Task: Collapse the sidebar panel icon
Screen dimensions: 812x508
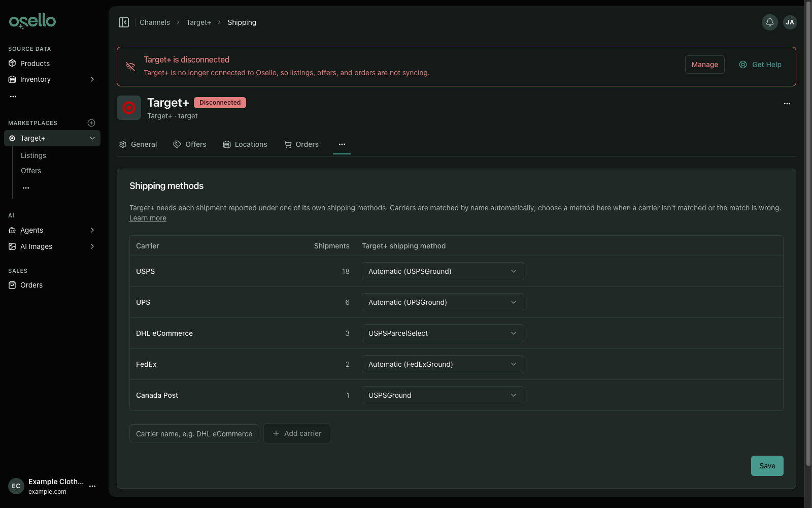Action: click(x=124, y=22)
